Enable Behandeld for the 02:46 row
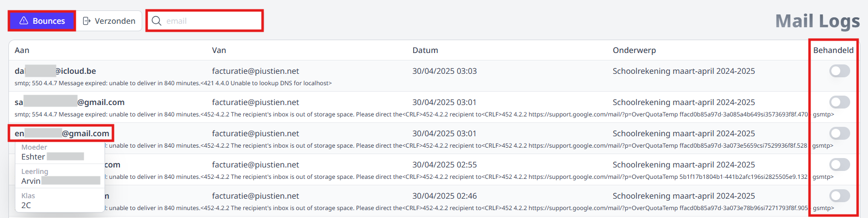Viewport: 868px width, 218px height. [x=840, y=196]
